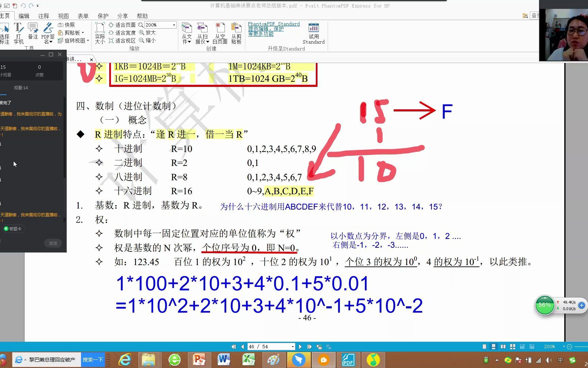The image size is (588, 368).
Task: Choose 适合页面 fit page
Action: click(122, 25)
